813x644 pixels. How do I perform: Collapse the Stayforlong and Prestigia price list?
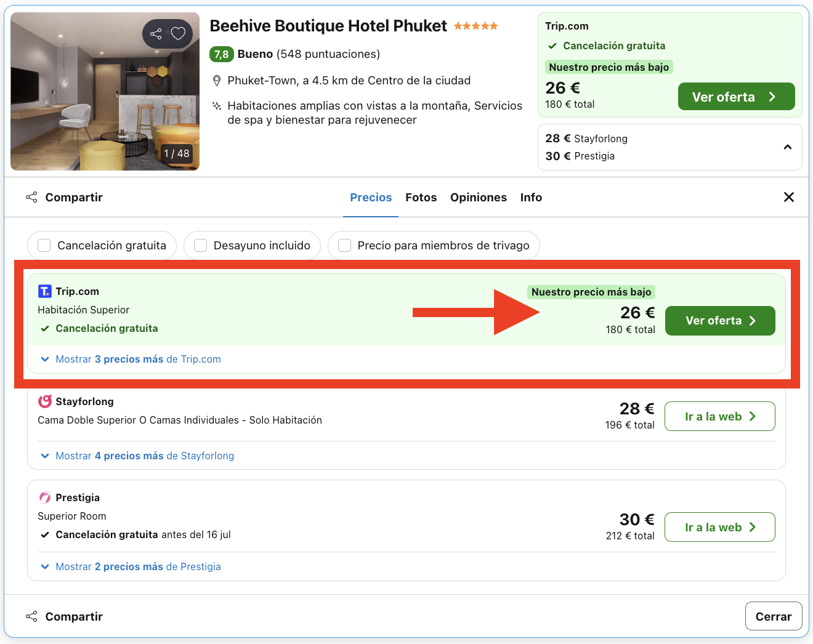pyautogui.click(x=788, y=147)
